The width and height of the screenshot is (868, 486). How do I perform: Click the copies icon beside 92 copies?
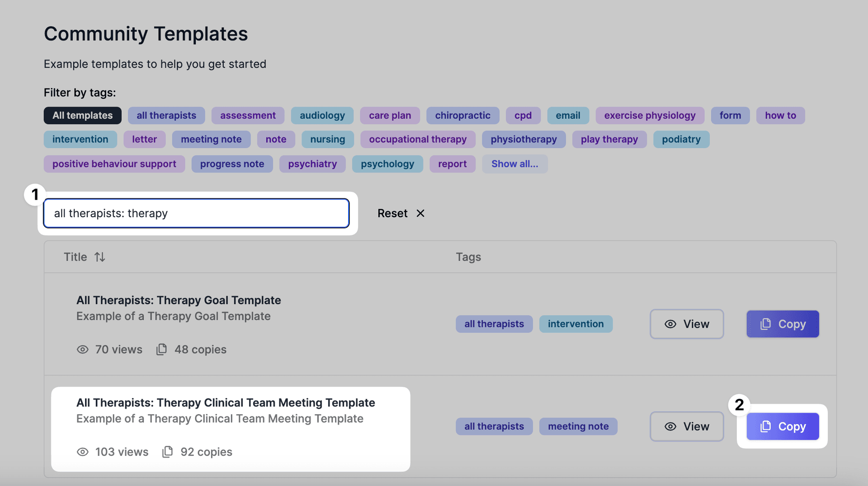pyautogui.click(x=167, y=452)
